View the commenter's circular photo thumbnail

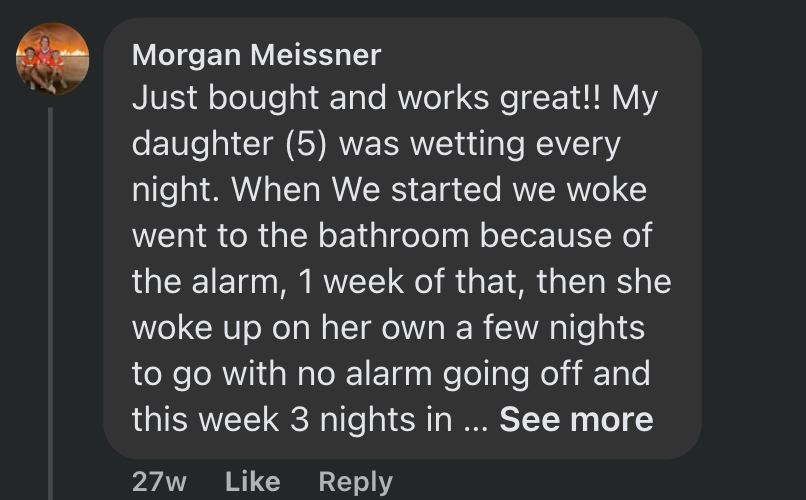(x=53, y=59)
